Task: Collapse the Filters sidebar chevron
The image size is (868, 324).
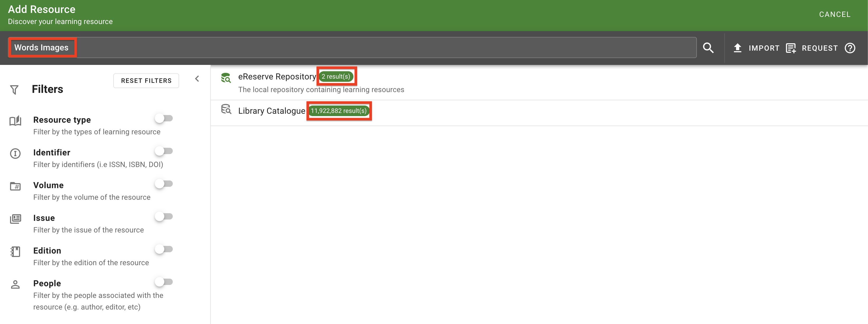Action: [x=197, y=78]
